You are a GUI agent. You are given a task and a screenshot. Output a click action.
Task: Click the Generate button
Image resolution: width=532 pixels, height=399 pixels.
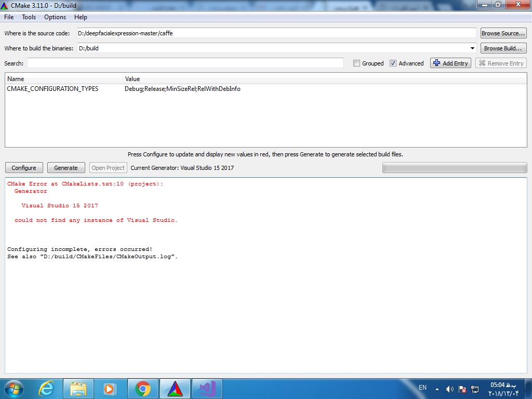coord(66,168)
